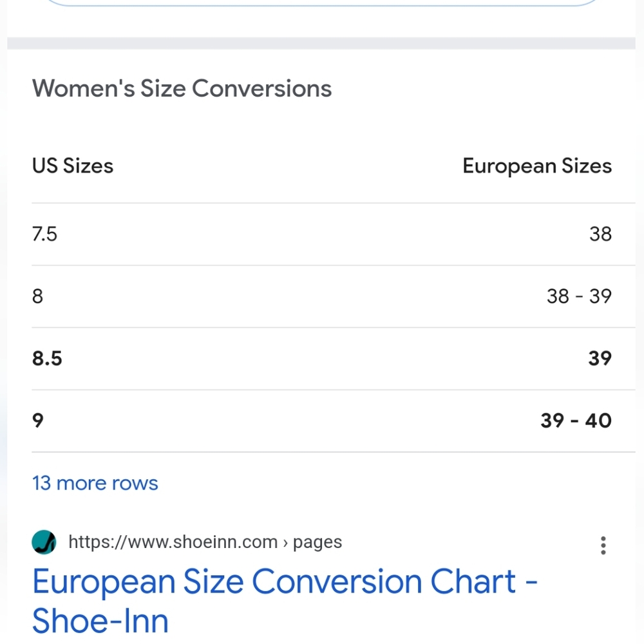Click the 38 - 39 European size

pyautogui.click(x=579, y=296)
